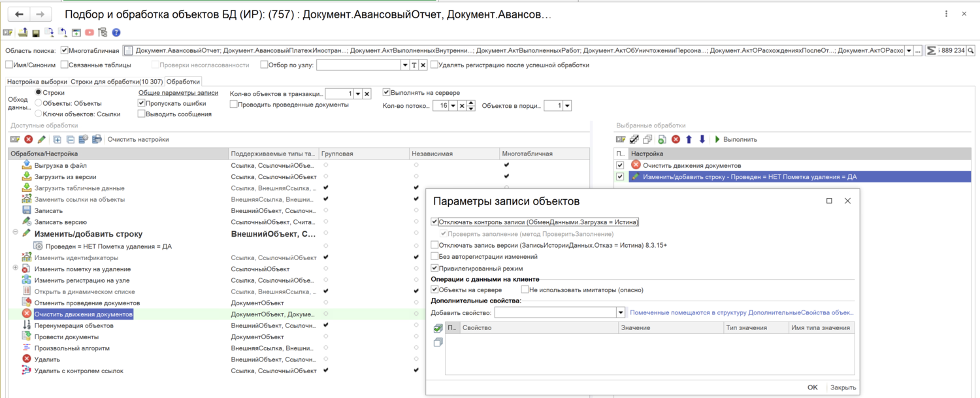Move selected processing down with blue arrow

[x=702, y=139]
